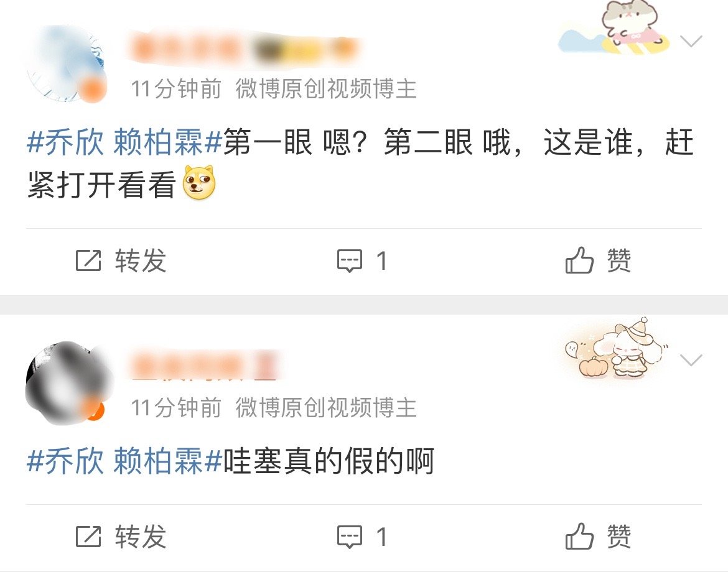Like the first post with thumbs-up icon
728x572 pixels.
point(579,260)
